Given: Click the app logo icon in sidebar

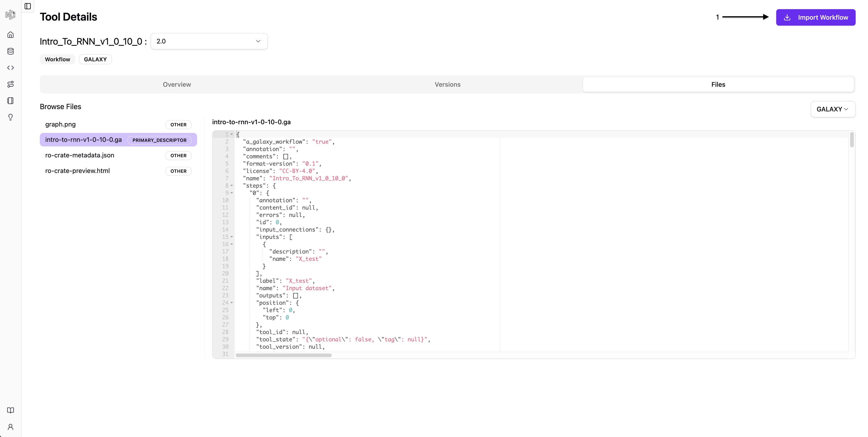Looking at the screenshot, I should coord(11,14).
